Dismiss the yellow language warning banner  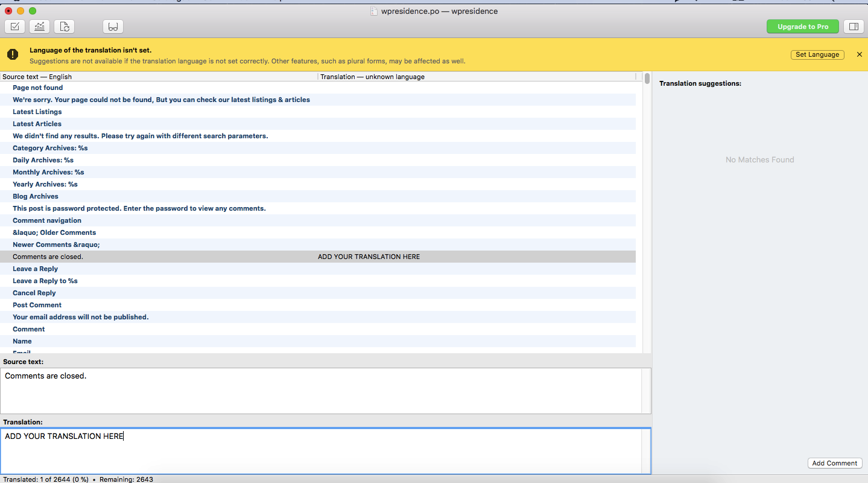pyautogui.click(x=859, y=54)
